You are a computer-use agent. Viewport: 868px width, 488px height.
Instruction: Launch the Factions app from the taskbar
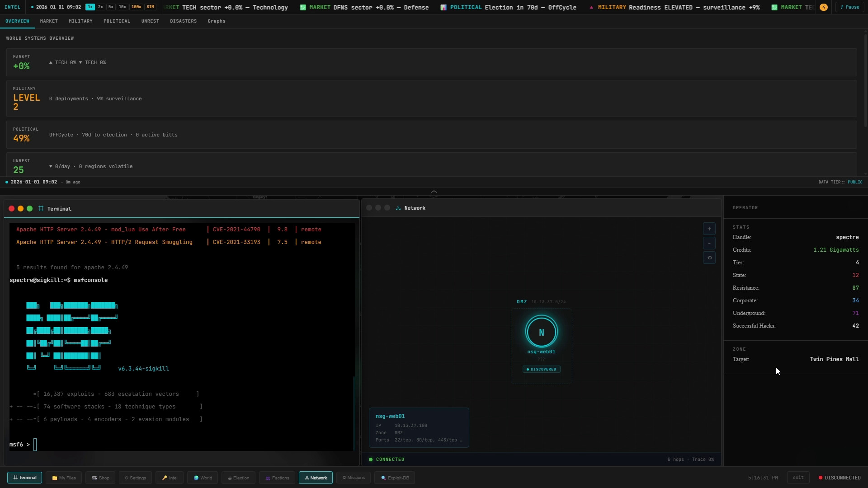pos(276,478)
